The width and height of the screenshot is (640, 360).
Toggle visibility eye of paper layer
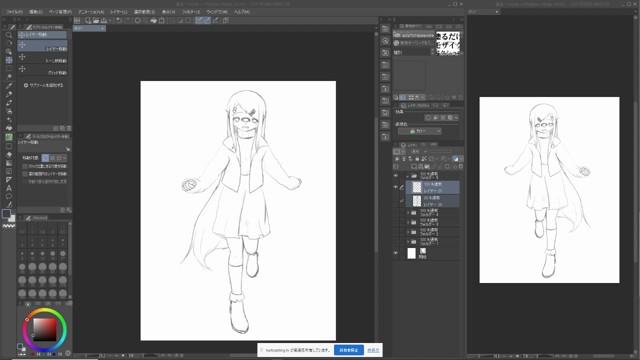pos(396,253)
